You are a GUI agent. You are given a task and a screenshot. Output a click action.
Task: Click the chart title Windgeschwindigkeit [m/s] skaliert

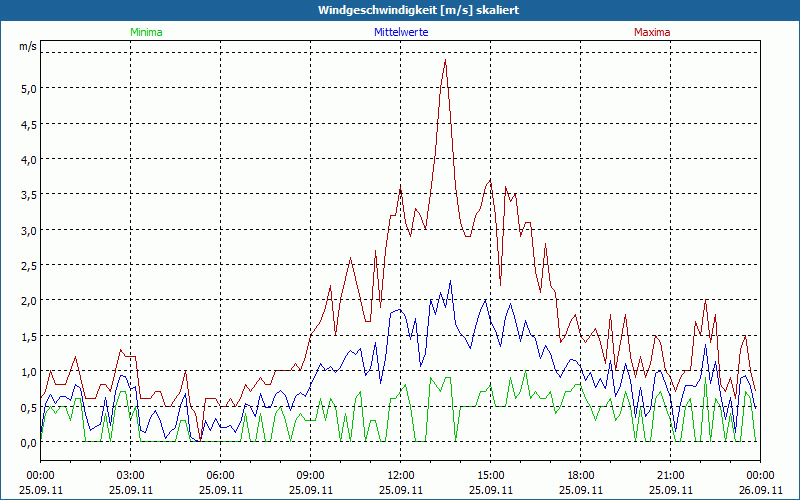point(418,10)
